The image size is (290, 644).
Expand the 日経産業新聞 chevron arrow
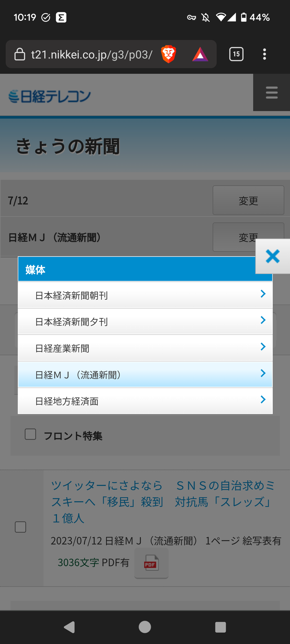[263, 347]
